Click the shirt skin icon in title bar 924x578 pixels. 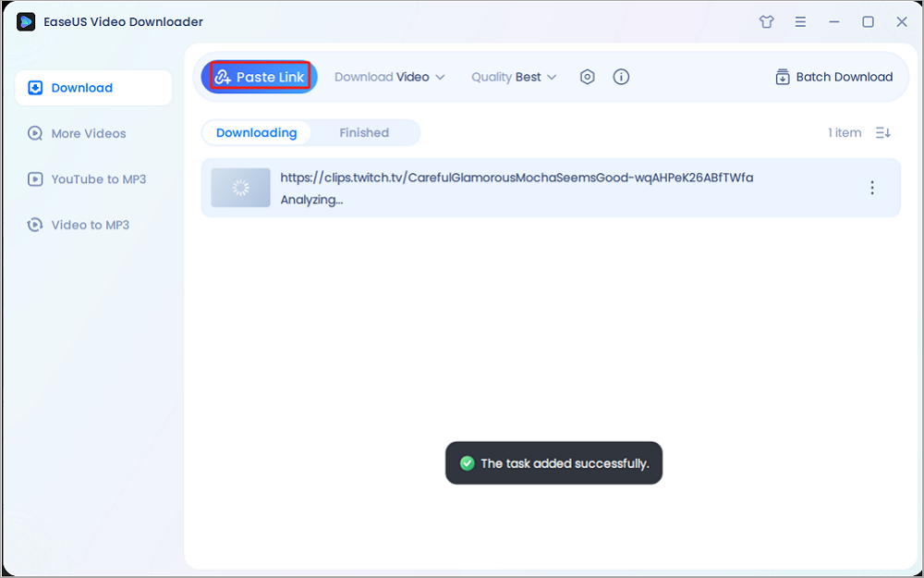(766, 22)
